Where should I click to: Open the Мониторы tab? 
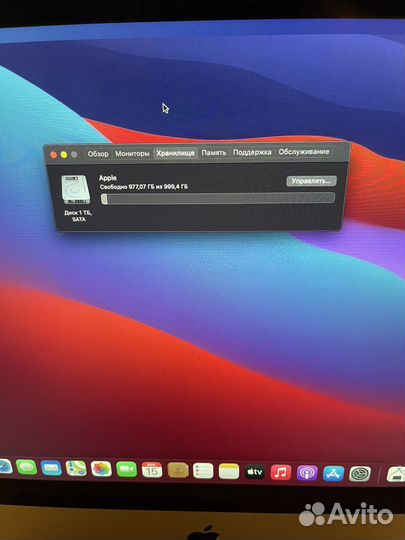(132, 154)
